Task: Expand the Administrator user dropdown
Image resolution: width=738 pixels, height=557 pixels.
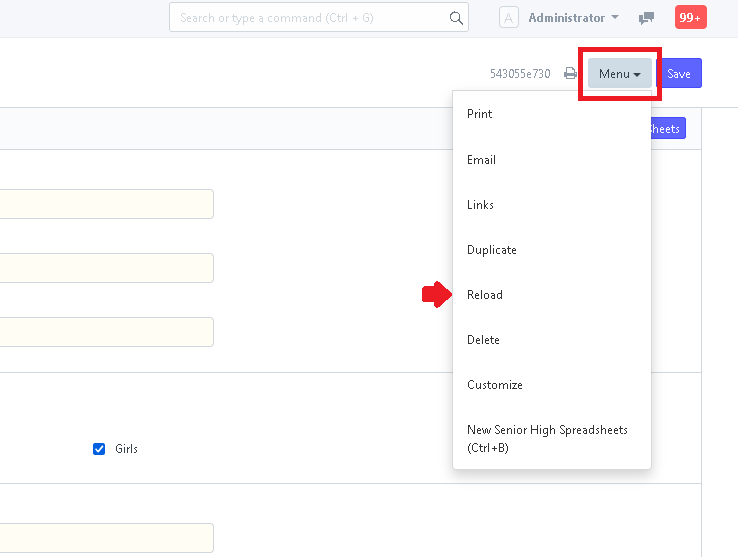Action: coord(573,18)
